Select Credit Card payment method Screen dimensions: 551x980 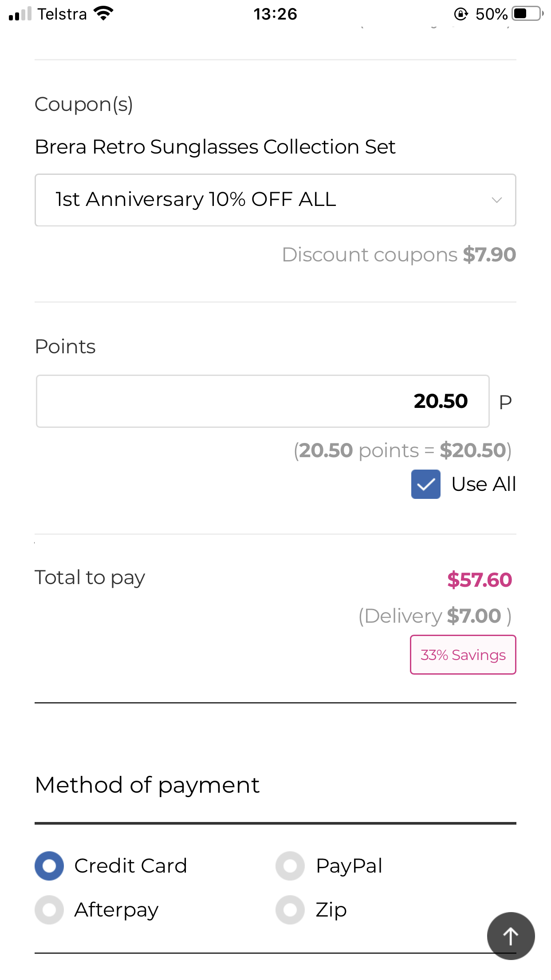tap(49, 866)
